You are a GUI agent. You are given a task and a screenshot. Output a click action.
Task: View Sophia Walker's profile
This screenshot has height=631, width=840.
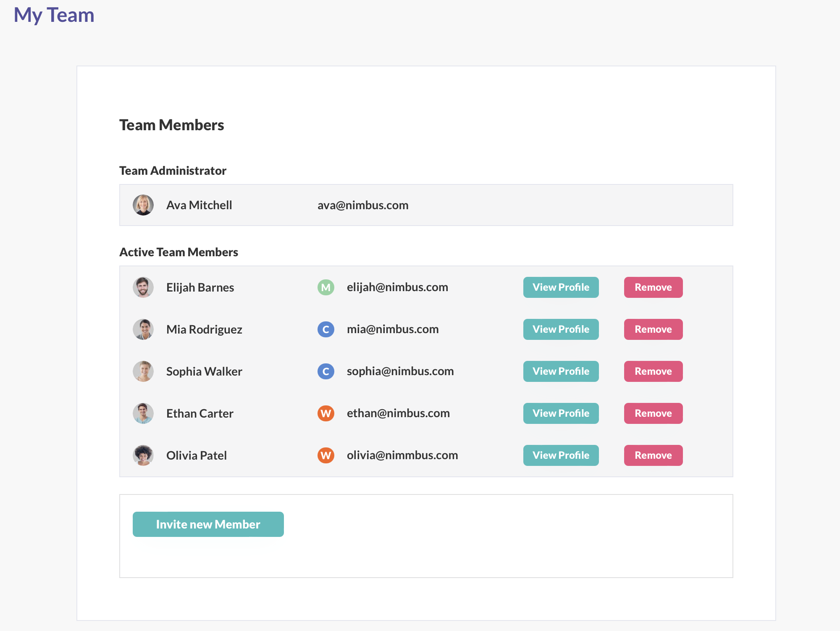click(x=561, y=371)
